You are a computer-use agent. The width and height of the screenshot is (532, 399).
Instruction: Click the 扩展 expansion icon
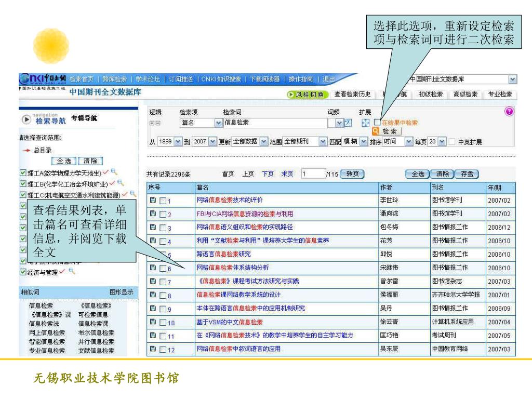coord(365,123)
